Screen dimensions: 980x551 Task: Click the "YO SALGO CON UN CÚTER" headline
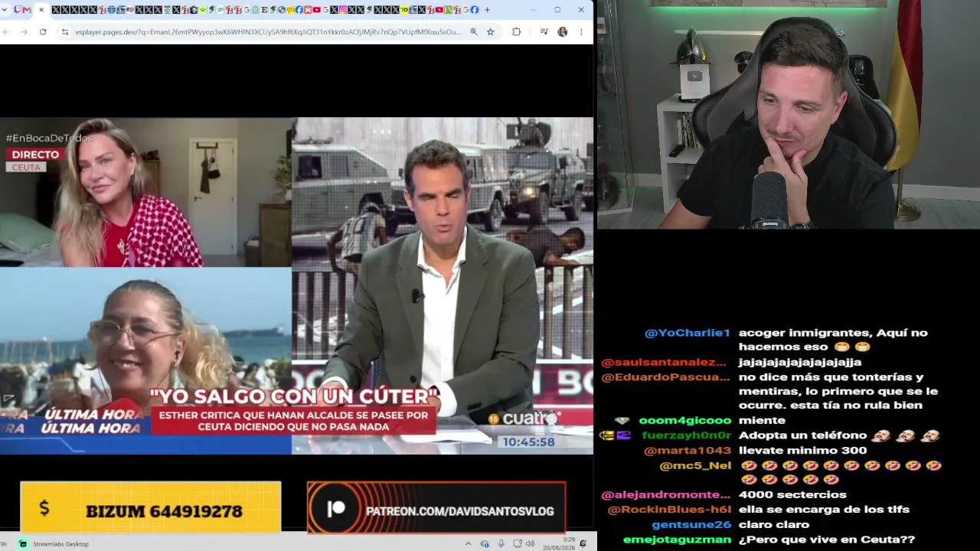coord(294,396)
